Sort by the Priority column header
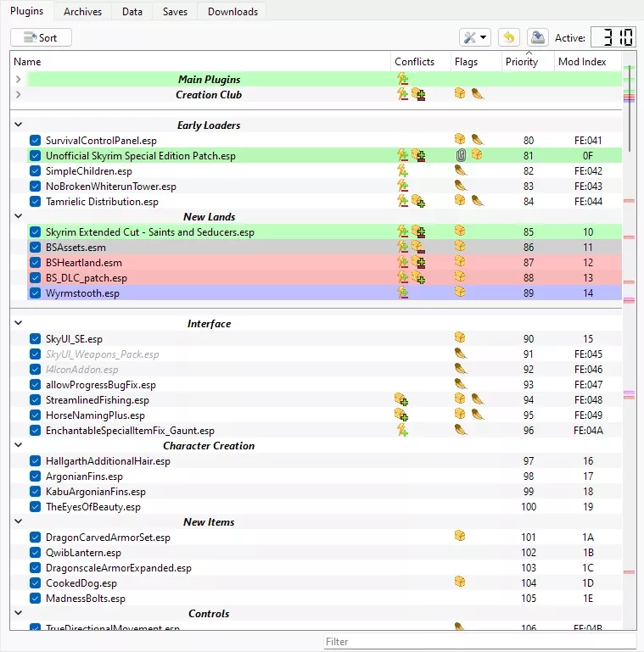This screenshot has height=652, width=644. pyautogui.click(x=528, y=62)
